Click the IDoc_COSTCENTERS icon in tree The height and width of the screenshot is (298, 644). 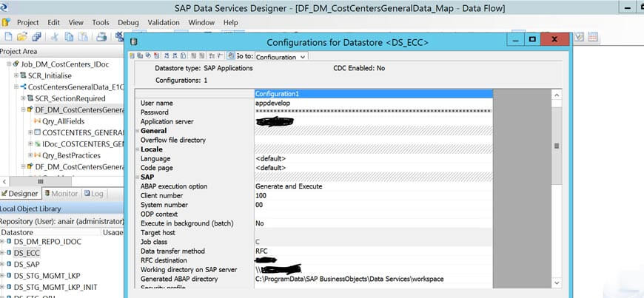pyautogui.click(x=37, y=144)
